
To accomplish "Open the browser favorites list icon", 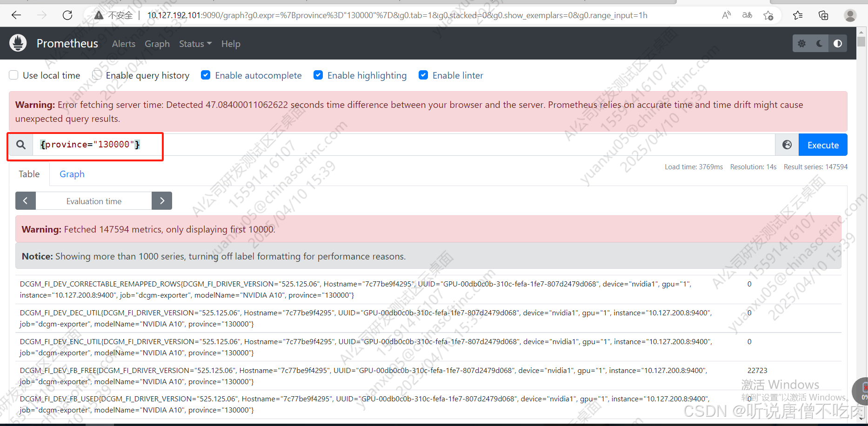I will coord(798,15).
